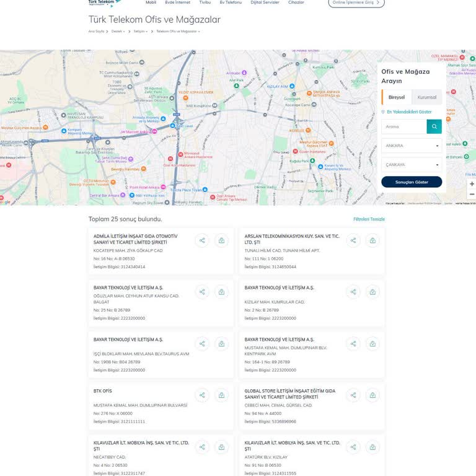Click phone number 3124340414
476x476 pixels.
(x=133, y=267)
